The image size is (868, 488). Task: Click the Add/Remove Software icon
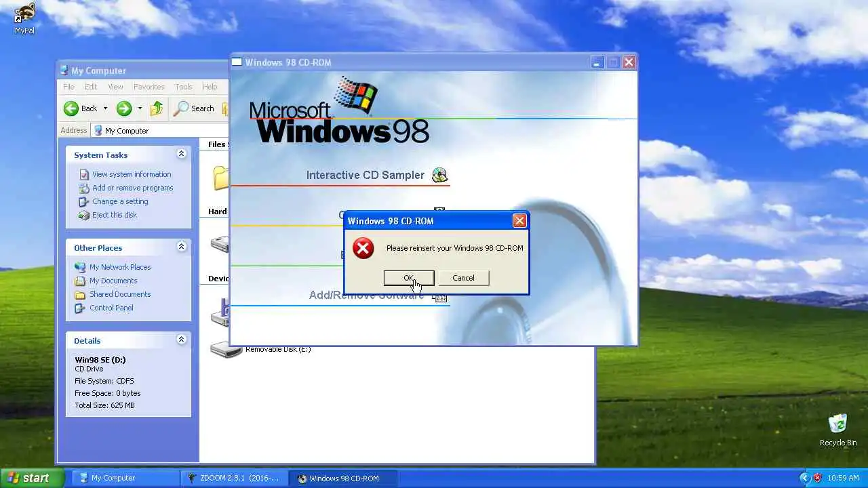[x=440, y=297]
